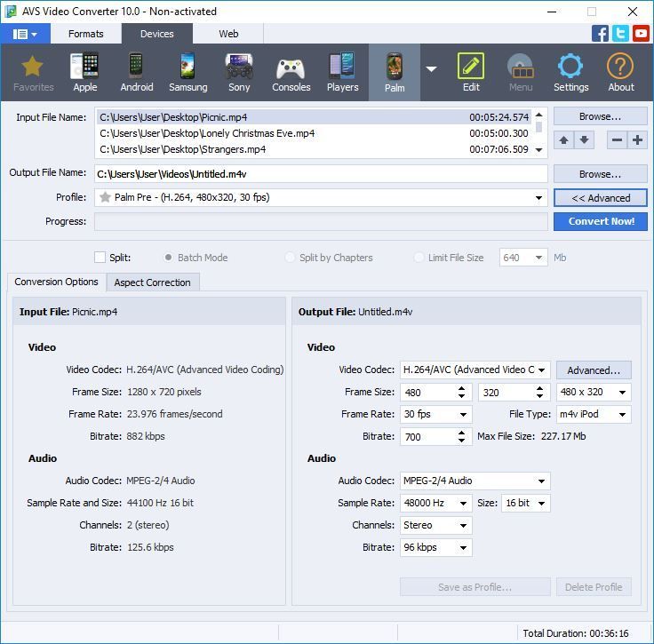Open the Edit tool
The width and height of the screenshot is (654, 644).
pos(471,73)
